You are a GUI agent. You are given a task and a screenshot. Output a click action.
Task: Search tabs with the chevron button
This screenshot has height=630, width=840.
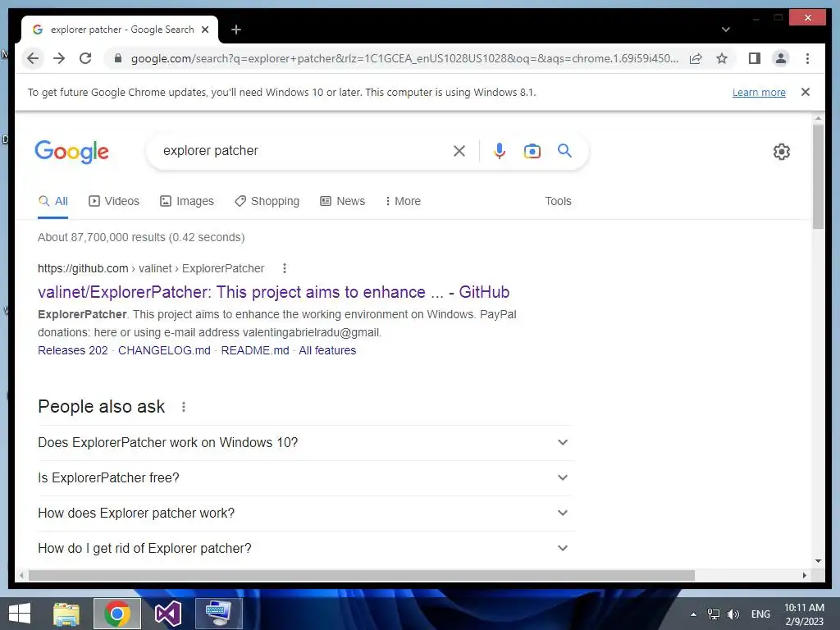coord(725,30)
